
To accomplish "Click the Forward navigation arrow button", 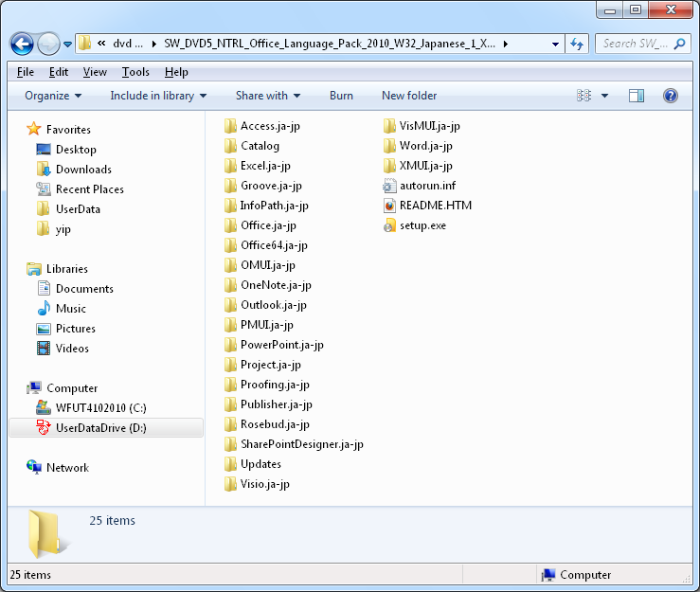I will point(47,44).
